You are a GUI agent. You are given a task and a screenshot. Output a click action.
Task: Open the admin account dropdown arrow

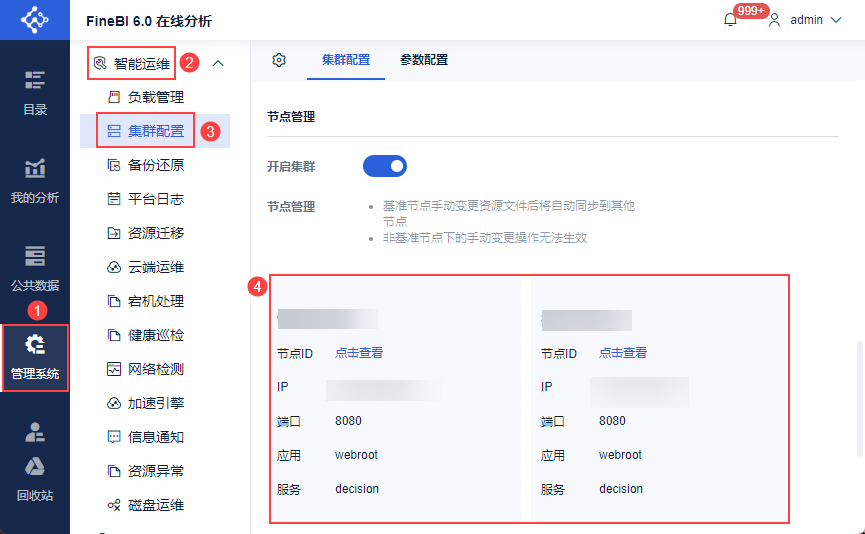[836, 20]
